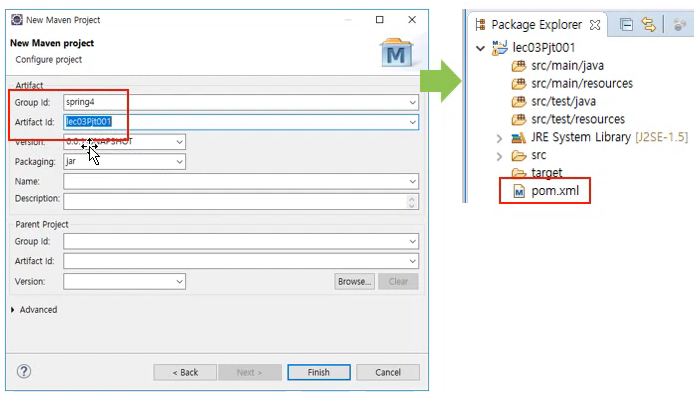Click the [J2SE-1.5] label
Image resolution: width=694 pixels, height=399 pixels.
(662, 137)
